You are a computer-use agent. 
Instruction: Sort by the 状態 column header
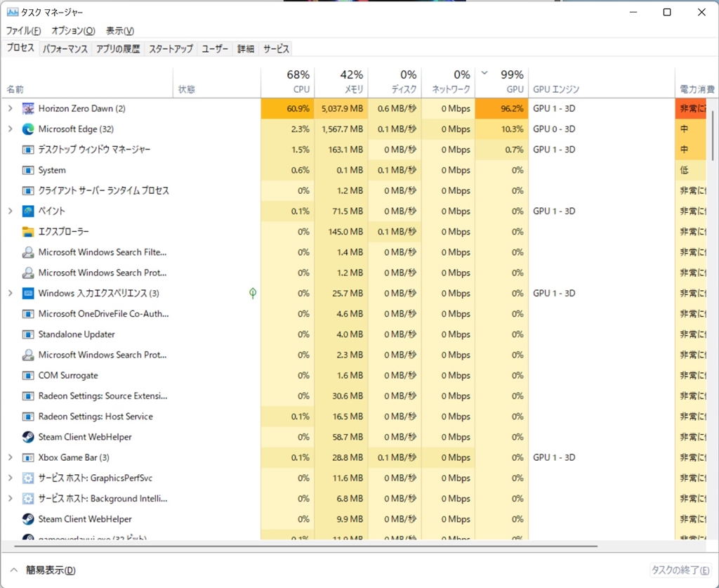tap(217, 83)
